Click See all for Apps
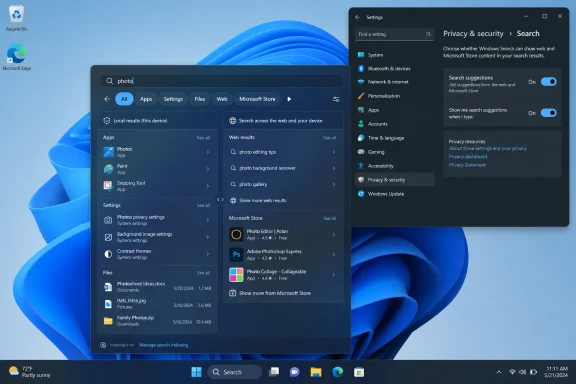This screenshot has width=576, height=384. click(203, 138)
